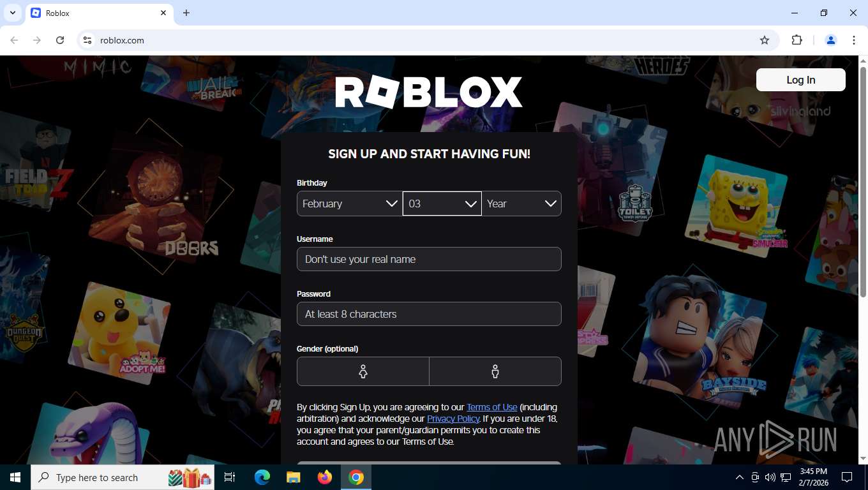Open the volume speaker tray icon
Screen dimensions: 868x490
point(770,477)
